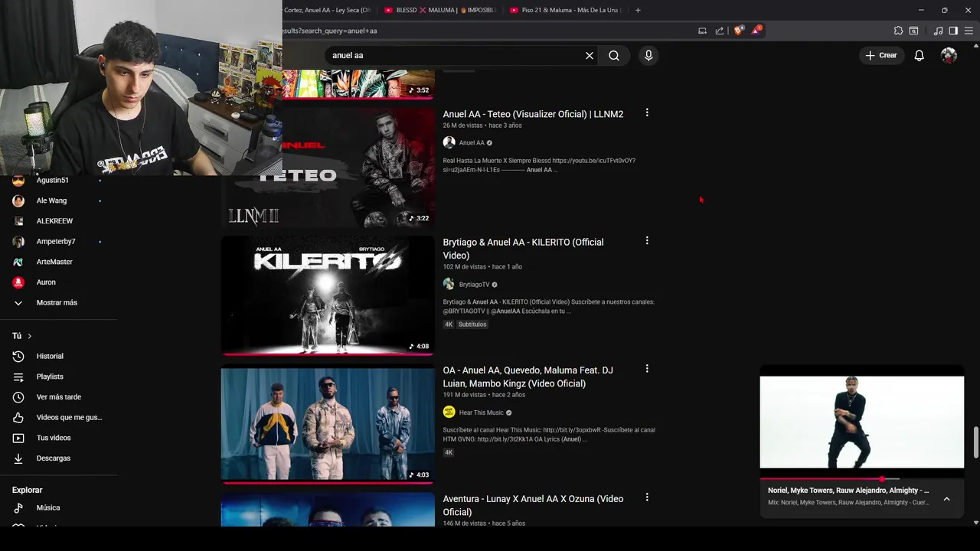Open the extensions puzzle icon

coord(898,31)
